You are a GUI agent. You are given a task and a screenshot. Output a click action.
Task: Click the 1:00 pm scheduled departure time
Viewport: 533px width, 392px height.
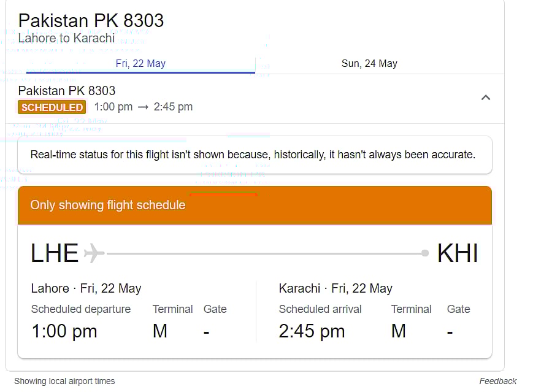point(64,331)
